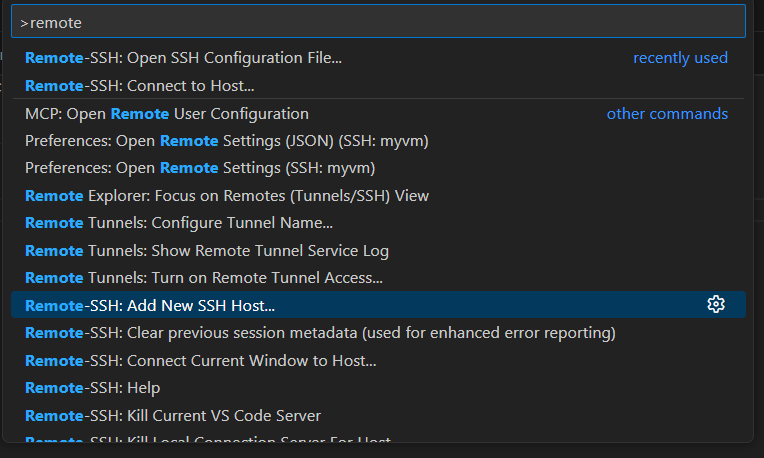Open Remote-SSH: Help entry
764x458 pixels.
click(92, 387)
